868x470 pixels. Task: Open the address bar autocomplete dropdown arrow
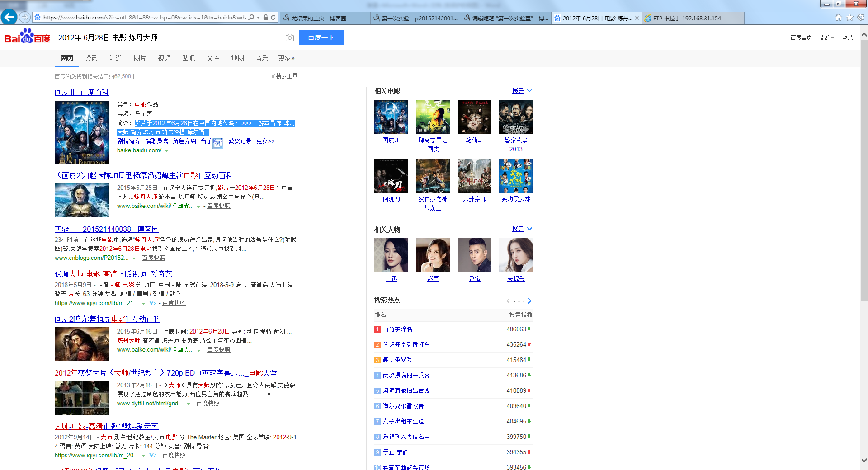point(259,18)
